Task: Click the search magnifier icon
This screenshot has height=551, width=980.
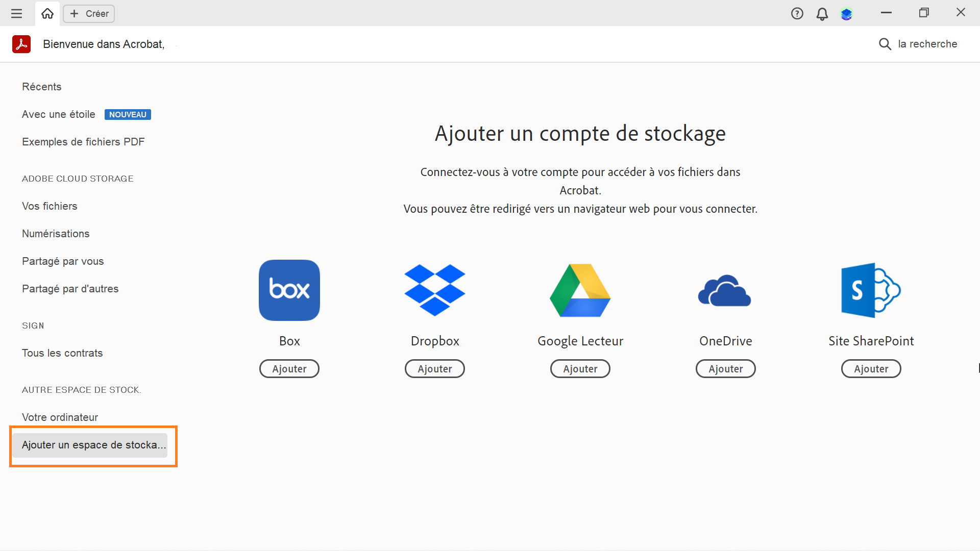Action: pos(885,44)
